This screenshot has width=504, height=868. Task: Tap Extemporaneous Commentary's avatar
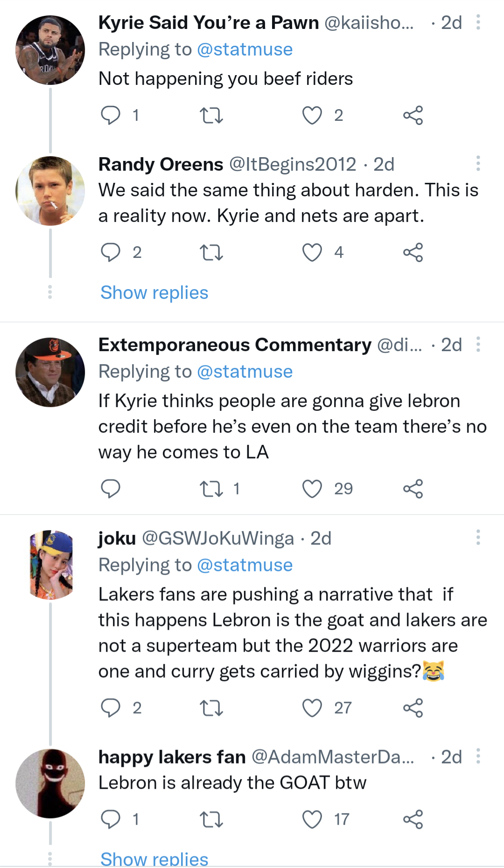click(x=50, y=372)
